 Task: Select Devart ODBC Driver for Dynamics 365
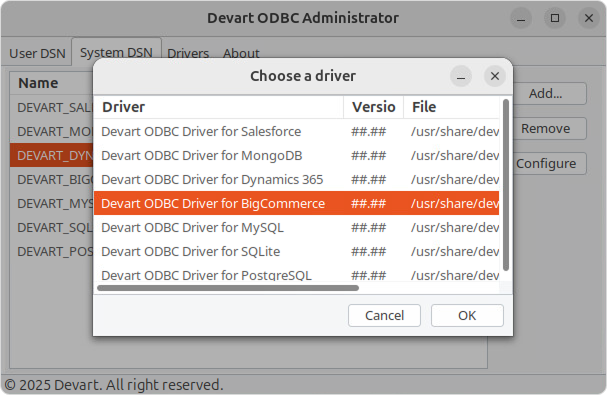pyautogui.click(x=297, y=179)
